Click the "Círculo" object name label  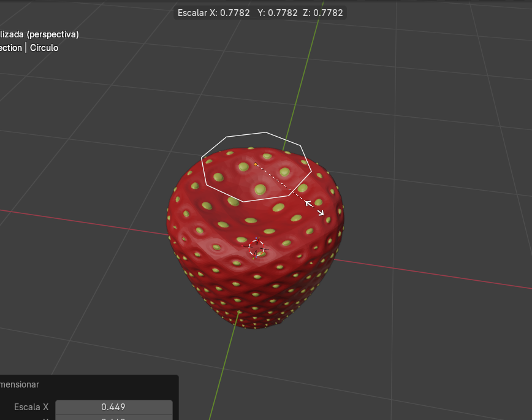click(44, 48)
